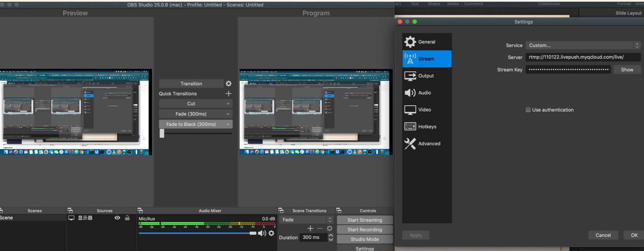Click Apply in Settings dialog
This screenshot has height=251, width=644.
tap(416, 235)
